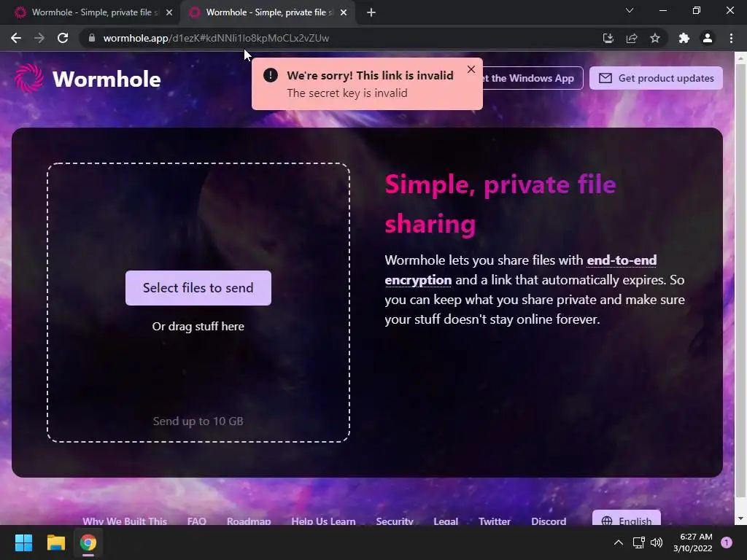The width and height of the screenshot is (747, 560).
Task: Open the notification badge in taskbar
Action: [x=727, y=542]
